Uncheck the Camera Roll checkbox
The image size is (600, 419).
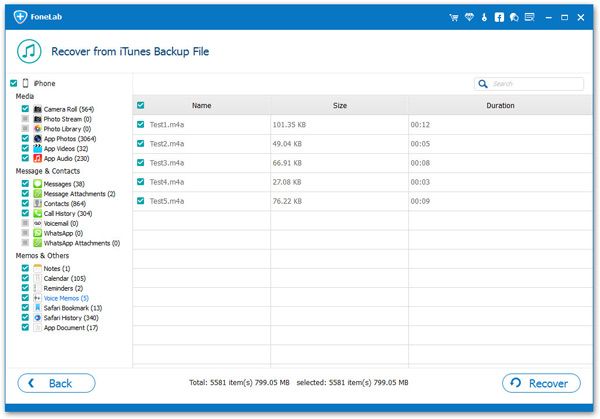point(25,109)
